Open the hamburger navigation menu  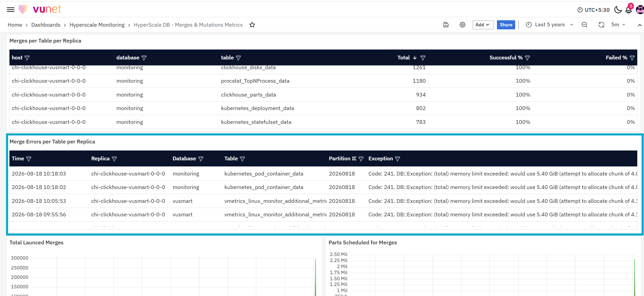pos(10,9)
